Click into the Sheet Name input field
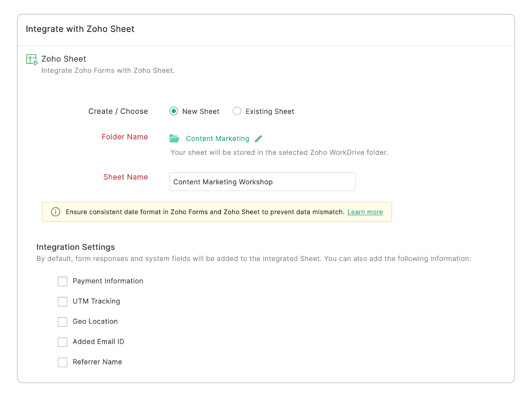The width and height of the screenshot is (532, 397). (x=262, y=182)
